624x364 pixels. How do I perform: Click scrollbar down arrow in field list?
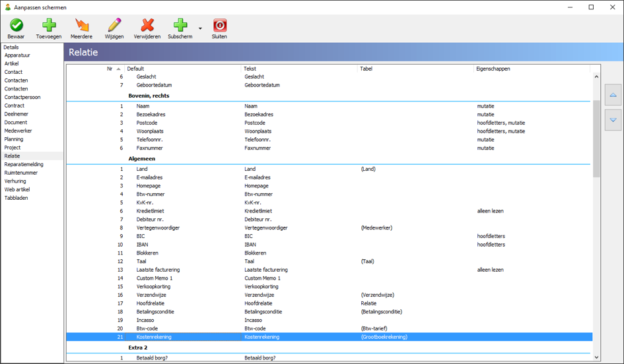(x=596, y=357)
